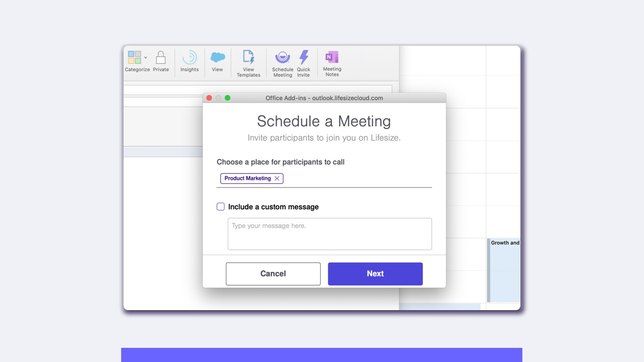644x362 pixels.
Task: Expand the Categorize dropdown arrow
Action: tap(146, 58)
